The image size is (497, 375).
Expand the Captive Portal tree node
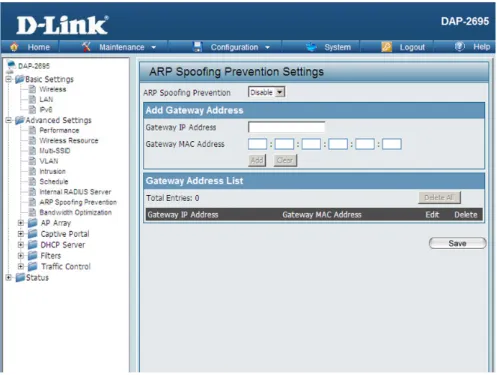point(21,234)
